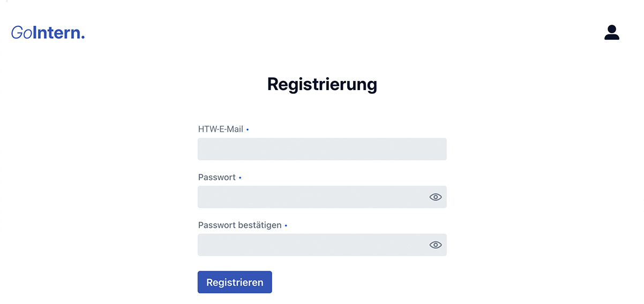Focus the HTW-E-Mail input field
This screenshot has height=304, width=644.
[321, 149]
